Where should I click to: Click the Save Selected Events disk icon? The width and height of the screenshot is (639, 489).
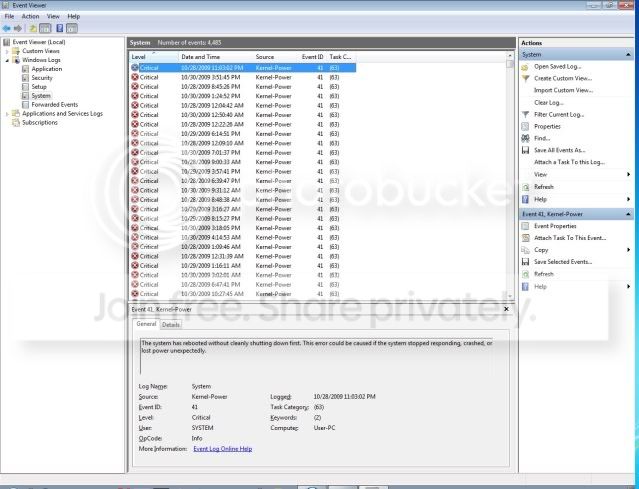click(525, 262)
